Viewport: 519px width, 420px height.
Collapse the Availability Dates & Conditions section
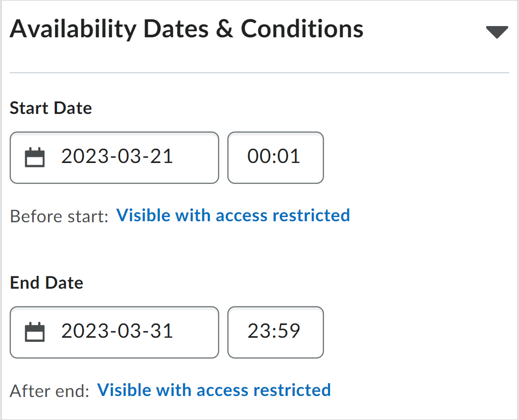pyautogui.click(x=497, y=32)
